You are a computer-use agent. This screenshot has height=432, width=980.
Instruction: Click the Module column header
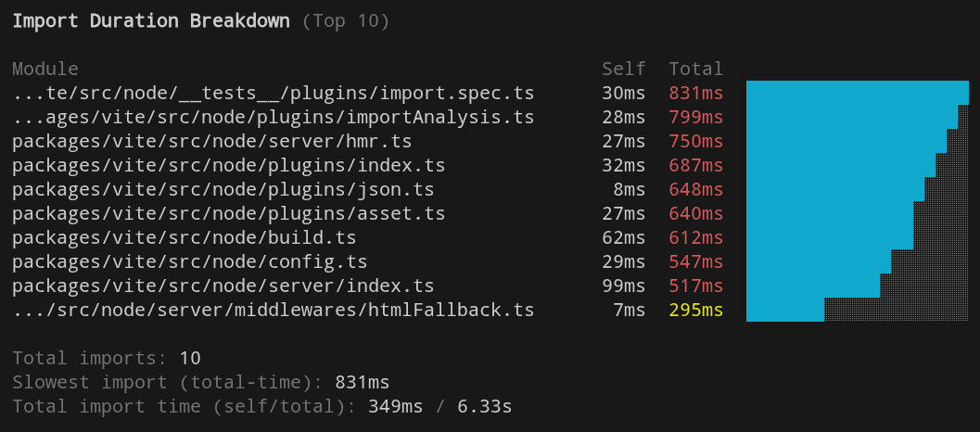pos(45,69)
